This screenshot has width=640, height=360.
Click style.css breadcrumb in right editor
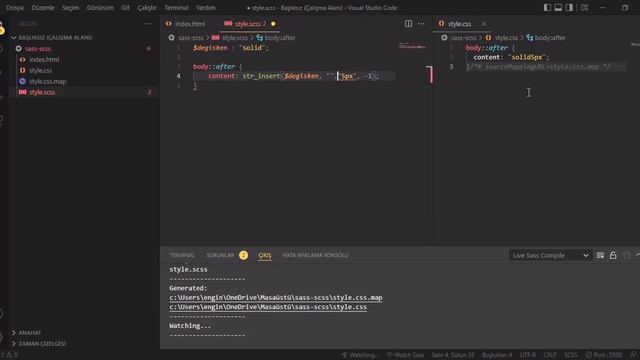[506, 38]
